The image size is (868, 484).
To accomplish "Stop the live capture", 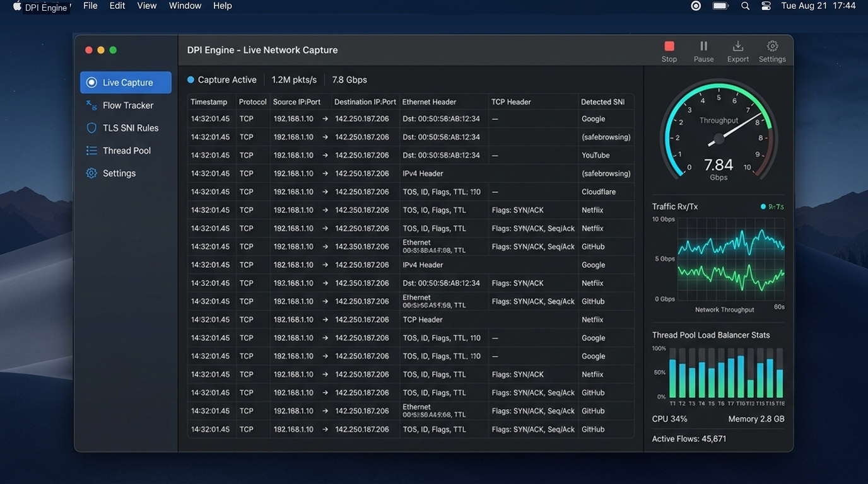I will coord(669,51).
